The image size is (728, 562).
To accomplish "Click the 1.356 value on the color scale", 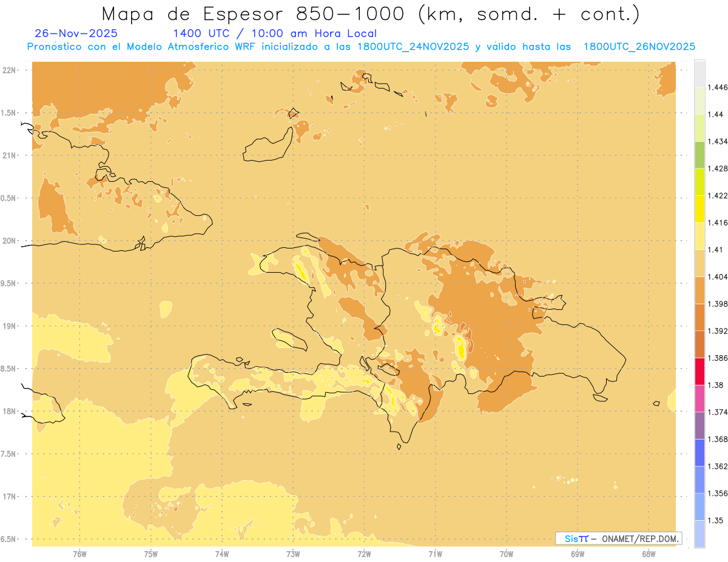I will pyautogui.click(x=718, y=493).
